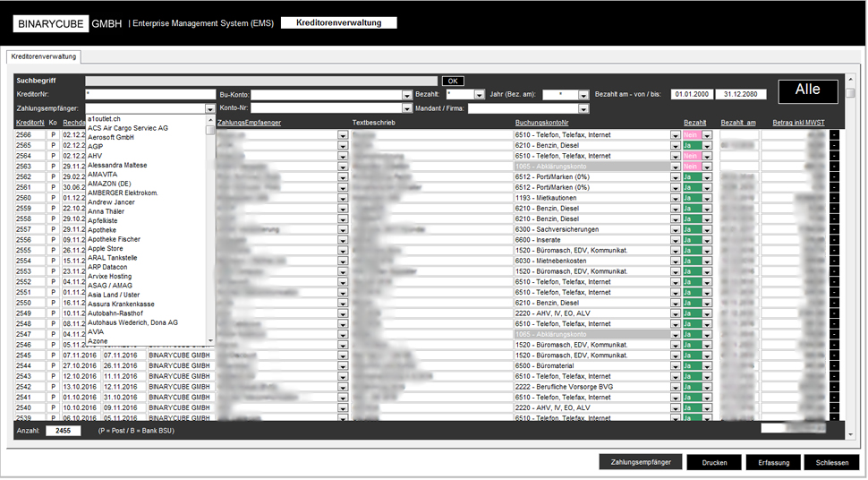The height and width of the screenshot is (480, 868).
Task: Choose "AMAZON (DE)" in the recipient list
Action: 110,184
